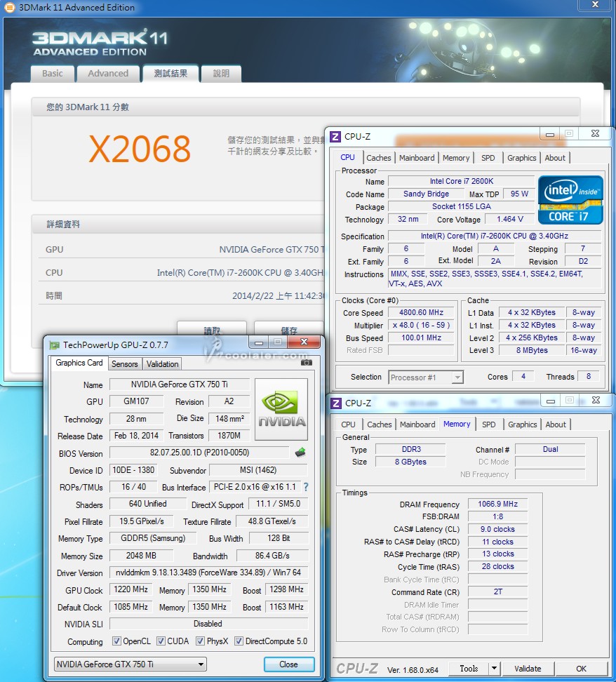The image size is (616, 682).
Task: Click the Code Name value Sandy Bridge
Action: point(427,194)
